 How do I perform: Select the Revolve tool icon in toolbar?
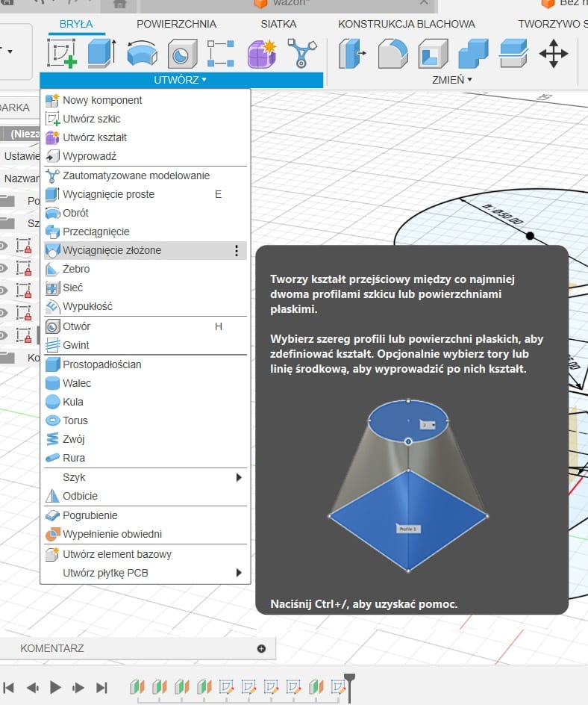(x=141, y=54)
